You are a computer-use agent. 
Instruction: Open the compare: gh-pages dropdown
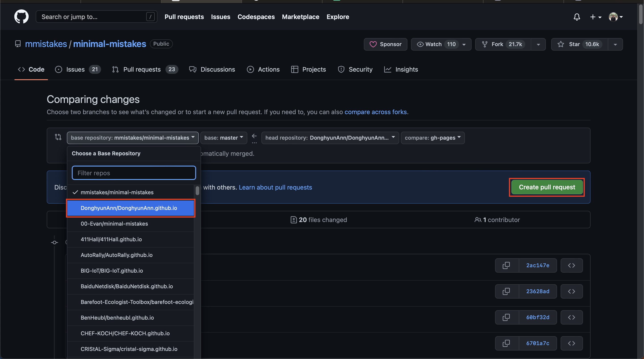[x=432, y=138]
